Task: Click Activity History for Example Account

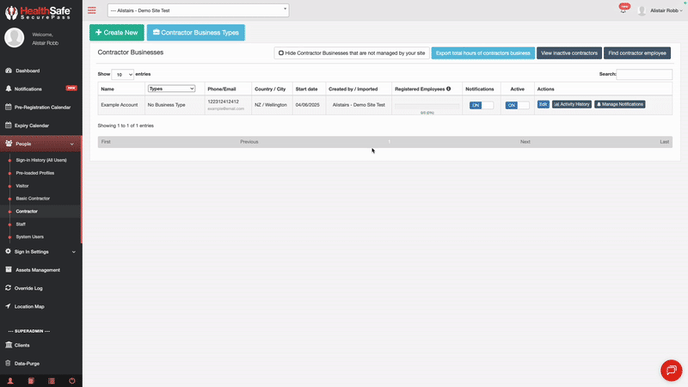Action: (x=572, y=104)
